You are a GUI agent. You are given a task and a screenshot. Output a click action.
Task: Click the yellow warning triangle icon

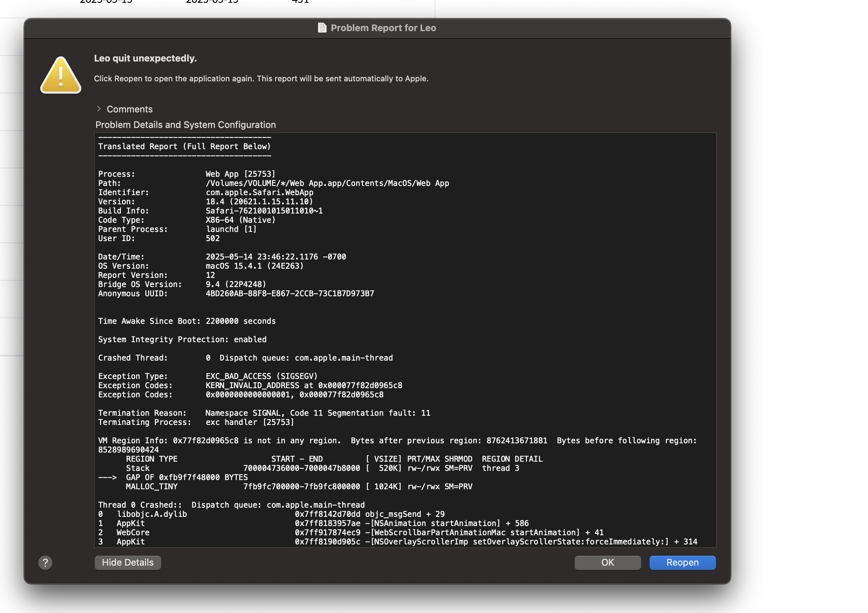(x=60, y=75)
